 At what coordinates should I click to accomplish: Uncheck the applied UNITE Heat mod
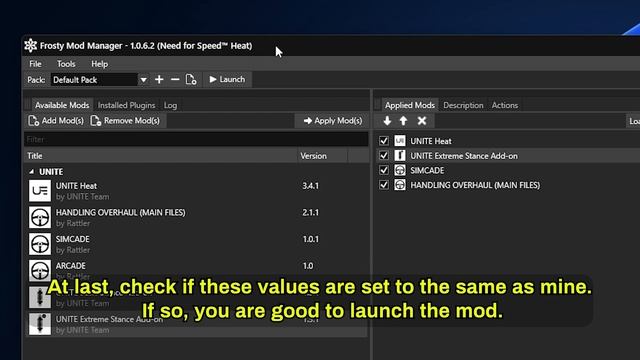(384, 141)
